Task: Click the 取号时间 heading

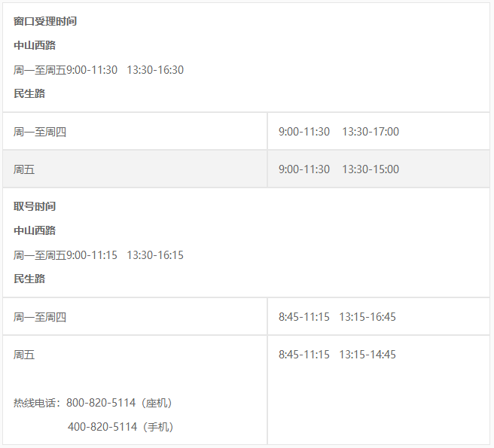Action: [35, 206]
